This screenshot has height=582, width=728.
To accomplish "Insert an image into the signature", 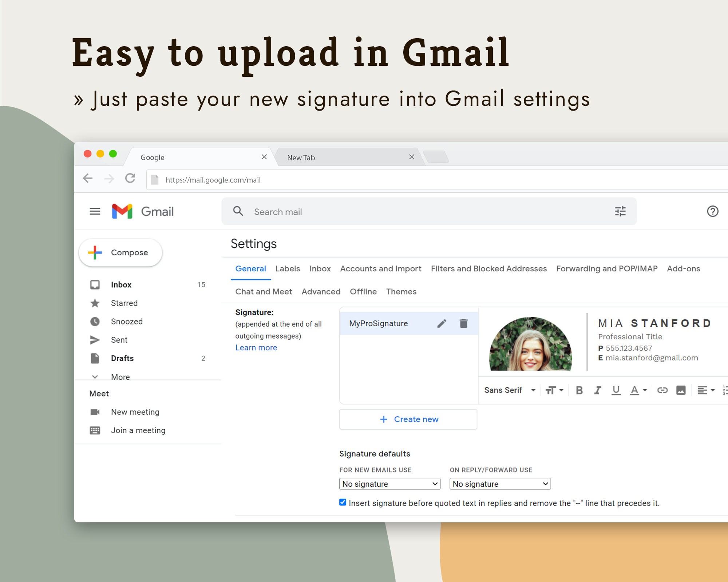I will point(681,390).
